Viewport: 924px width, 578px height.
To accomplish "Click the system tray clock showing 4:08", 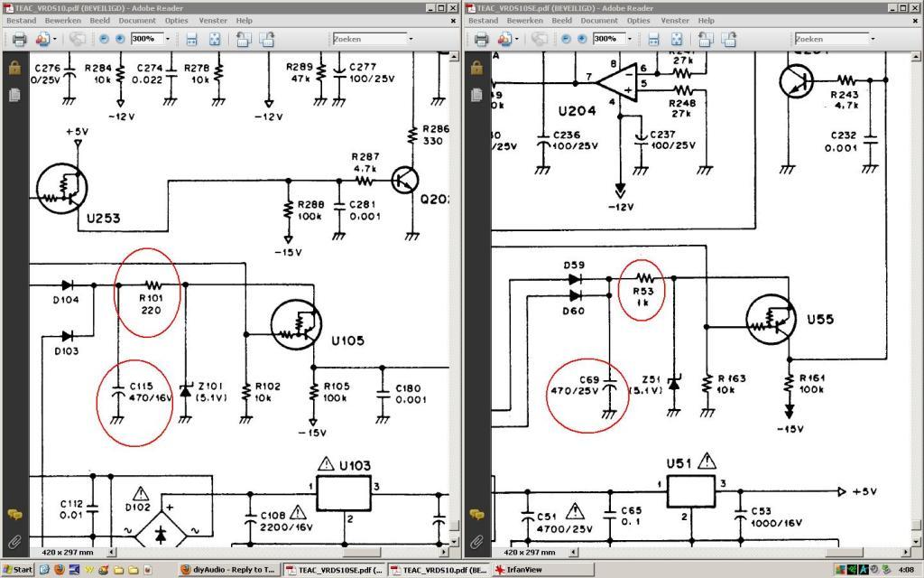I will (906, 570).
